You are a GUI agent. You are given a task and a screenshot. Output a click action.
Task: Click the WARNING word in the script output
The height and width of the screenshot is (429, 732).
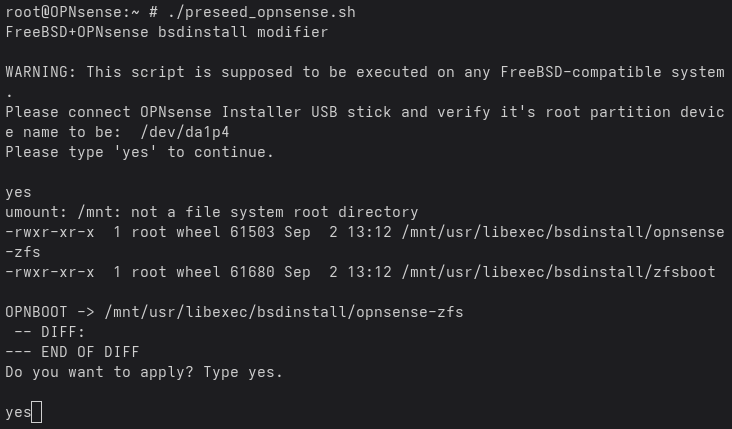click(x=41, y=72)
